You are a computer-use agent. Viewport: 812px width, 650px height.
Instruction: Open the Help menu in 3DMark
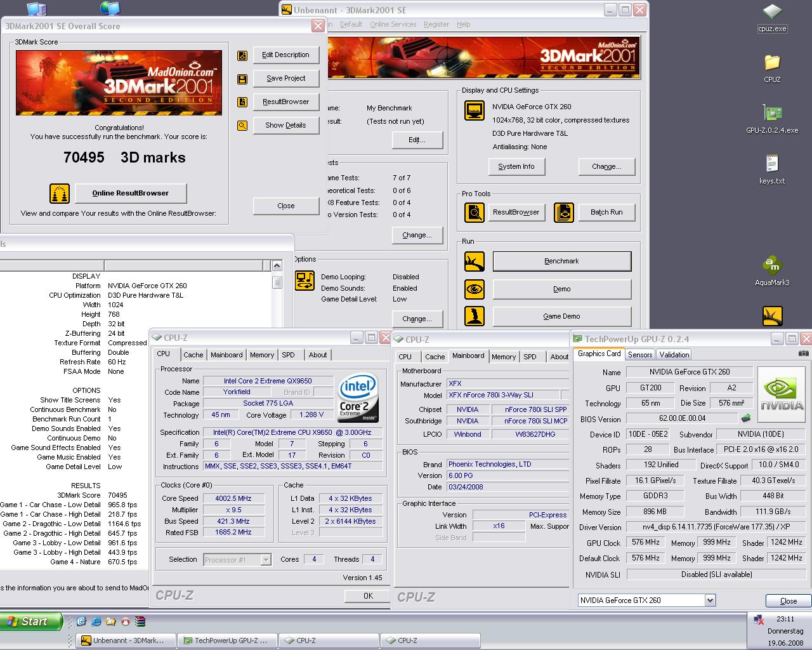464,24
